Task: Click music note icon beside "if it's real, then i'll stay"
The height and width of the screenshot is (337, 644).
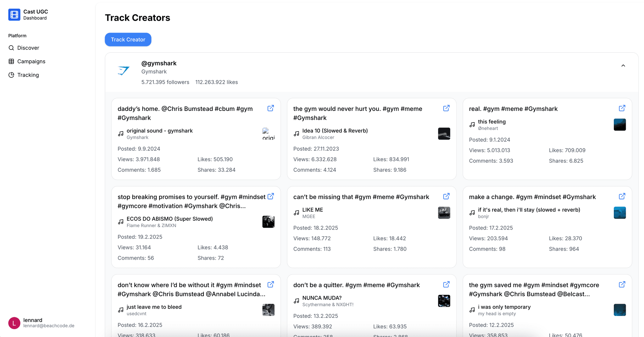Action: click(x=472, y=213)
